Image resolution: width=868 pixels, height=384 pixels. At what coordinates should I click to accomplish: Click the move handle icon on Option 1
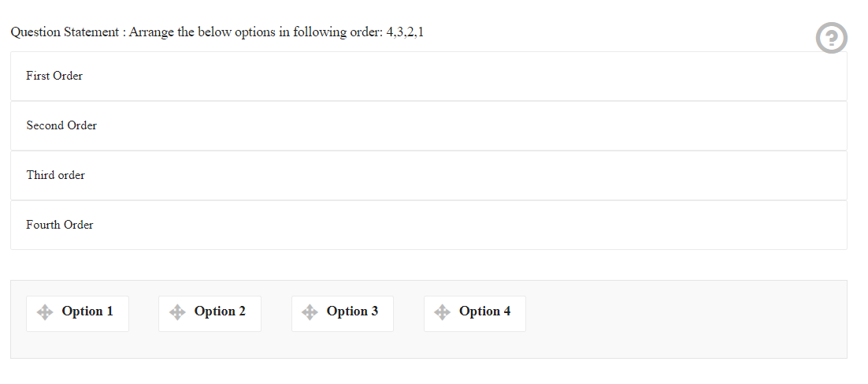(x=45, y=312)
